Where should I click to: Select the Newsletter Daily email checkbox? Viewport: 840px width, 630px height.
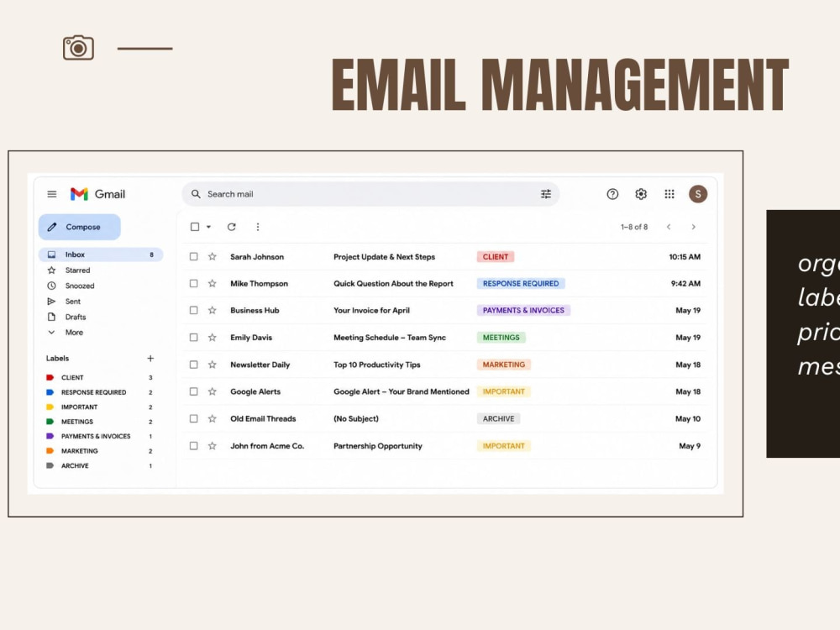[x=193, y=365]
